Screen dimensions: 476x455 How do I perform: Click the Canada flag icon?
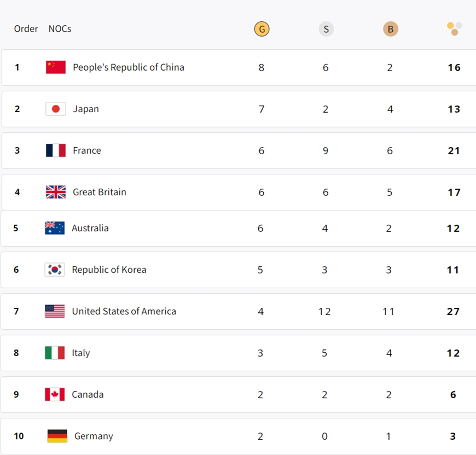[55, 394]
